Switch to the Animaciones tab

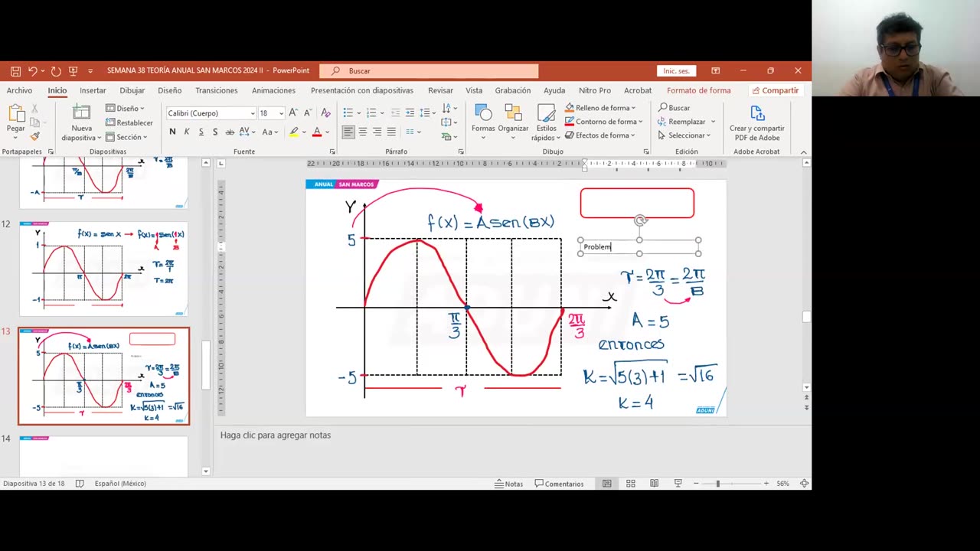point(273,90)
